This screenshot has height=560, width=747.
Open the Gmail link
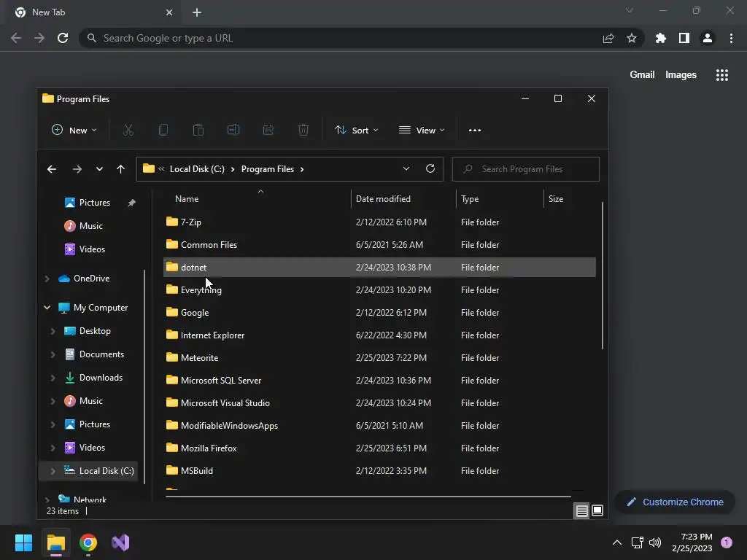[642, 75]
